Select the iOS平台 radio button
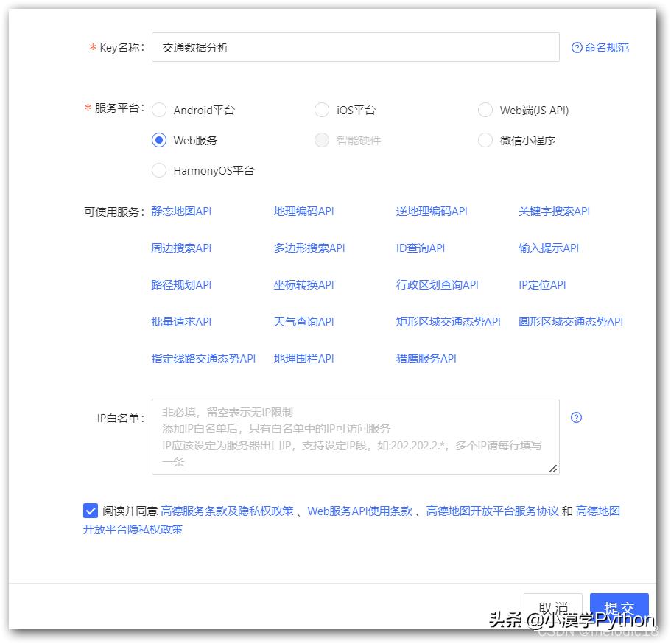 coord(322,110)
